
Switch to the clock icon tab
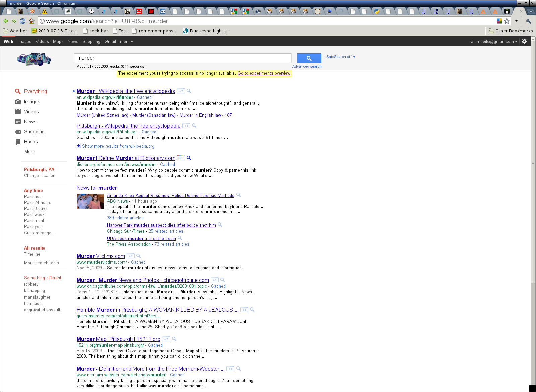tap(92, 11)
